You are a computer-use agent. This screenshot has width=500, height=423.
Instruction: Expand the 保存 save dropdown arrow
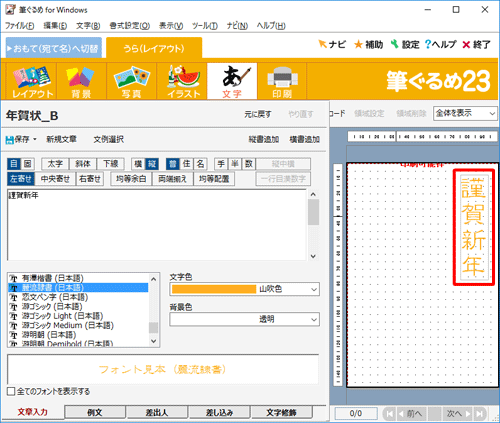tap(35, 139)
